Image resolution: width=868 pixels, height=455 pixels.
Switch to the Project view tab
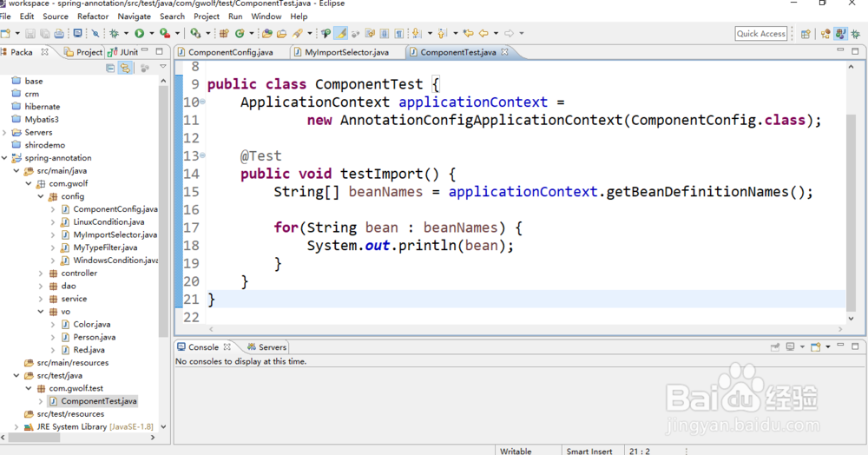coord(83,52)
